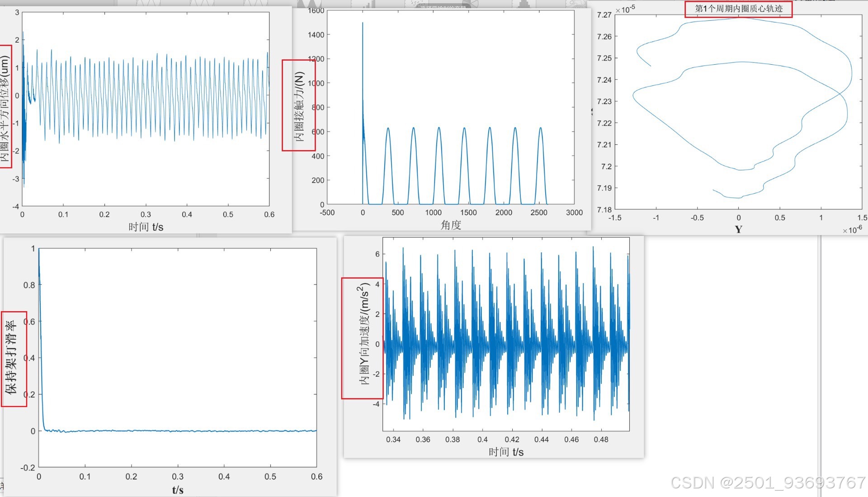Click the ×10^-5 exponent on trajectory y-axis

[x=625, y=9]
